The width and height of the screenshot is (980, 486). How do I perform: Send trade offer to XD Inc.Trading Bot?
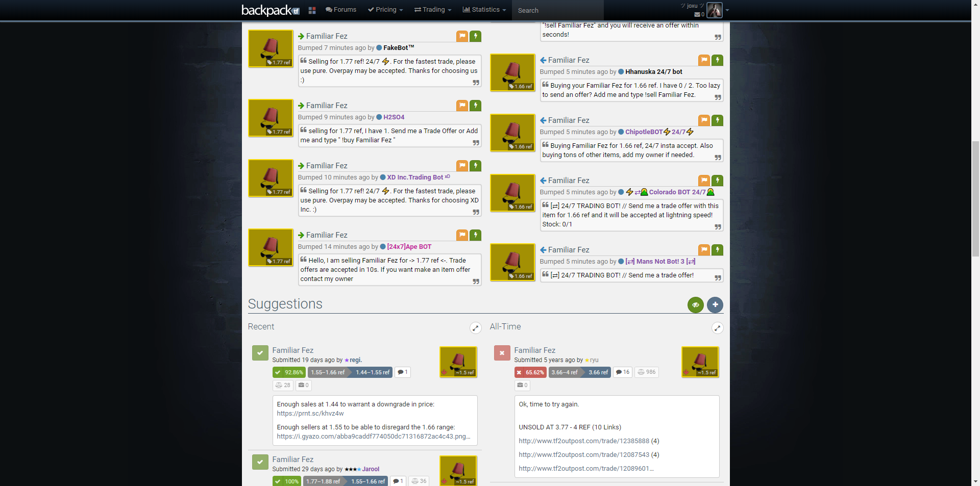tap(475, 166)
